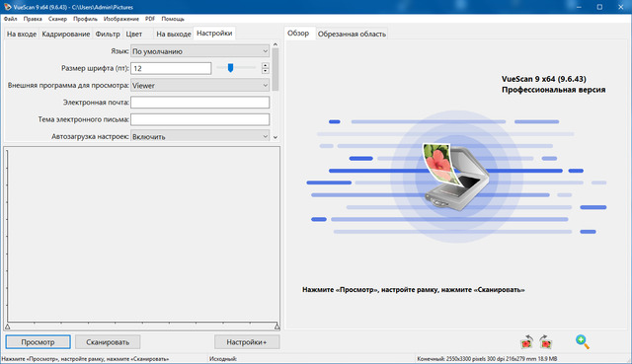Expand the Автозагрузка настроек dropdown
This screenshot has height=364, width=632.
pyautogui.click(x=199, y=136)
